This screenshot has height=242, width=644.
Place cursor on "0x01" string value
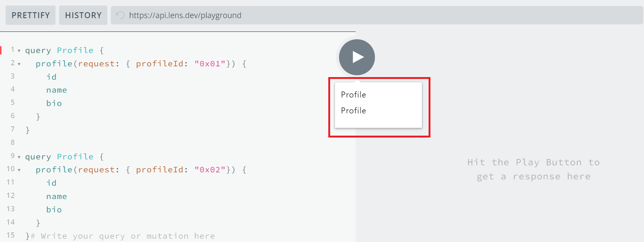click(x=210, y=64)
